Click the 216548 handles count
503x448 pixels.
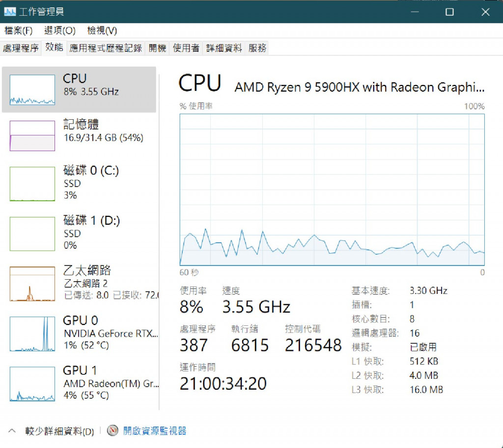[x=313, y=345]
